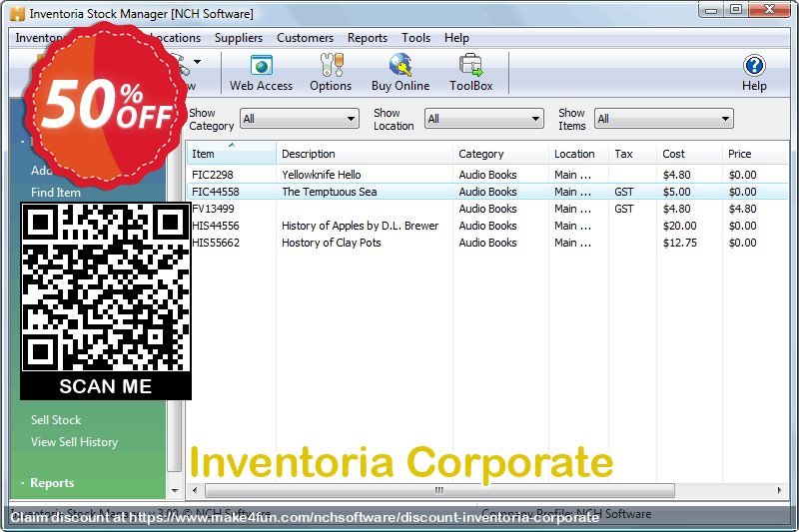Viewport: 799px width, 532px height.
Task: Click the $20.00 cost cell
Action: [679, 226]
